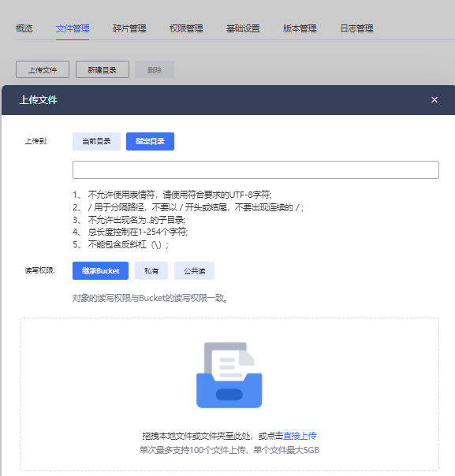Image resolution: width=455 pixels, height=476 pixels.
Task: Go to the 基础设置 tab
Action: (x=243, y=28)
